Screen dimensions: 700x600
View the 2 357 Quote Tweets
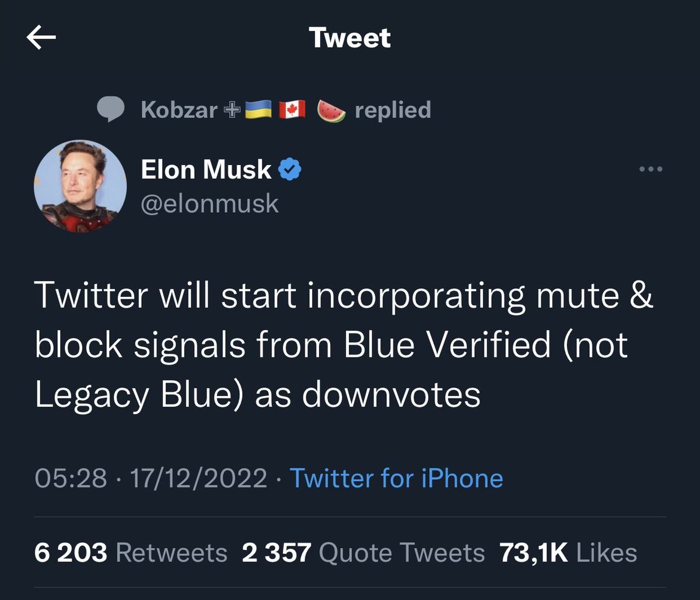pos(363,552)
